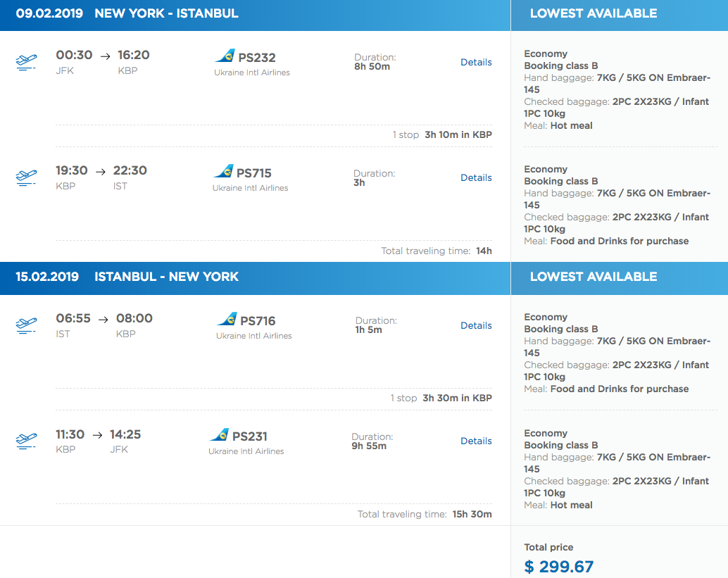Click flight number PS231

click(249, 436)
